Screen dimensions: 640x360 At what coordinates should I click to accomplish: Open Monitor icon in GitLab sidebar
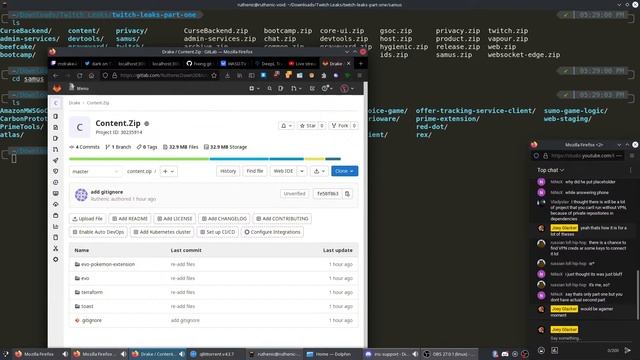(x=56, y=193)
